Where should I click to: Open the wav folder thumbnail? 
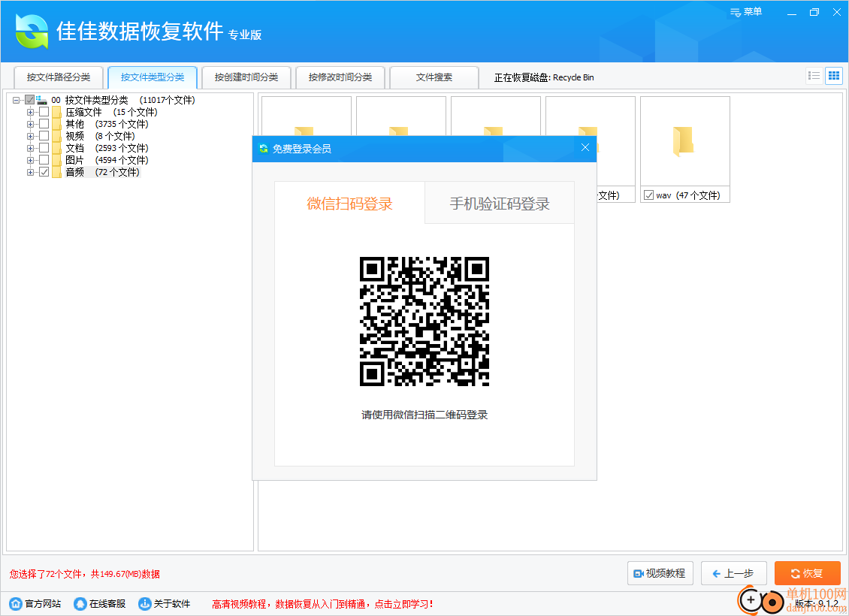pyautogui.click(x=684, y=142)
